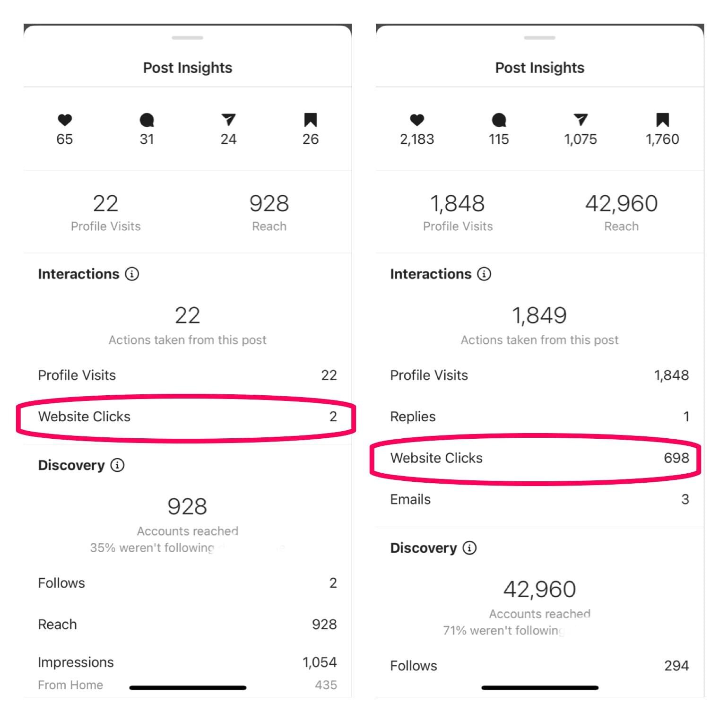Grab the right sheet's top drag handle
The height and width of the screenshot is (721, 728).
(540, 37)
